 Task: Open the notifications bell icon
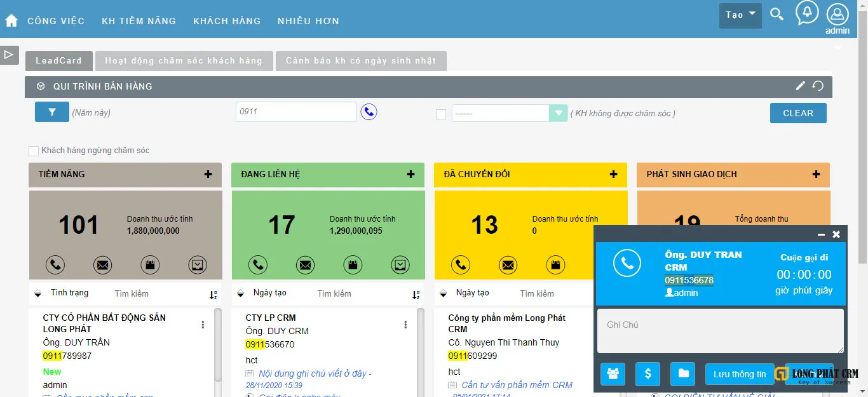click(x=807, y=13)
